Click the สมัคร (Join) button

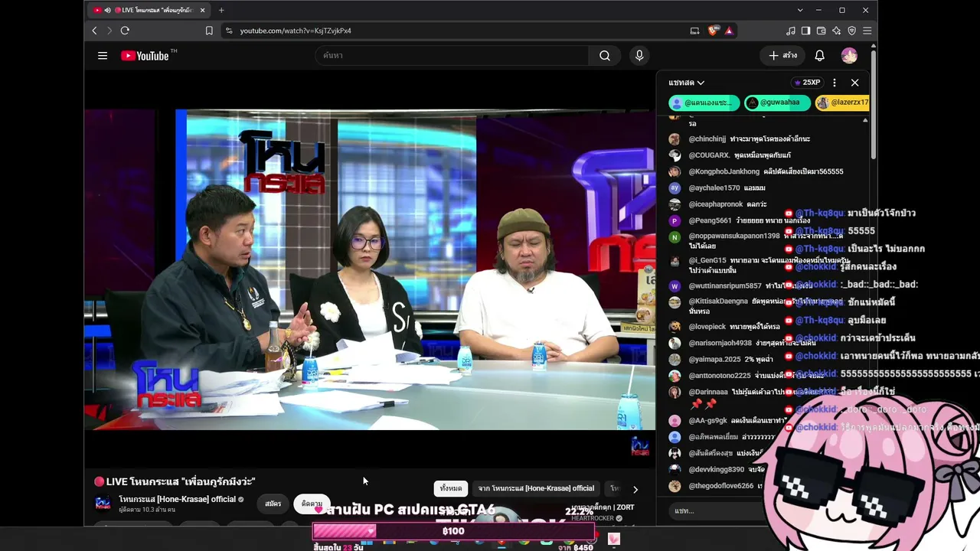click(273, 504)
